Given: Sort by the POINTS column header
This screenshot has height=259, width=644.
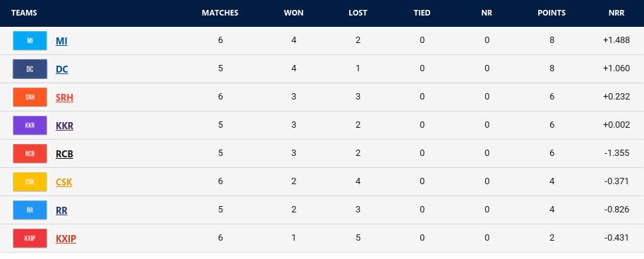Looking at the screenshot, I should pos(552,13).
